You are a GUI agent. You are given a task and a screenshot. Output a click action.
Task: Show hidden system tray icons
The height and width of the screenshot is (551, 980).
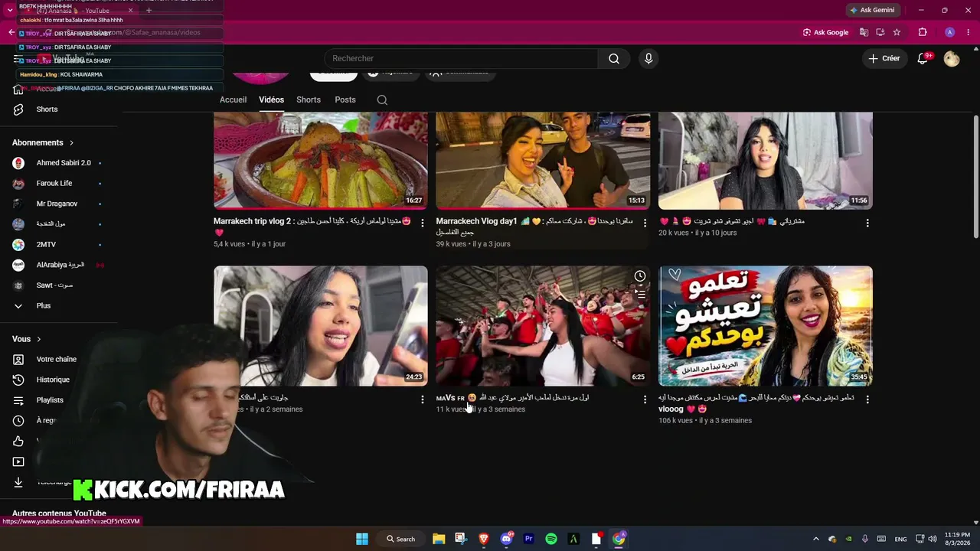tap(815, 539)
